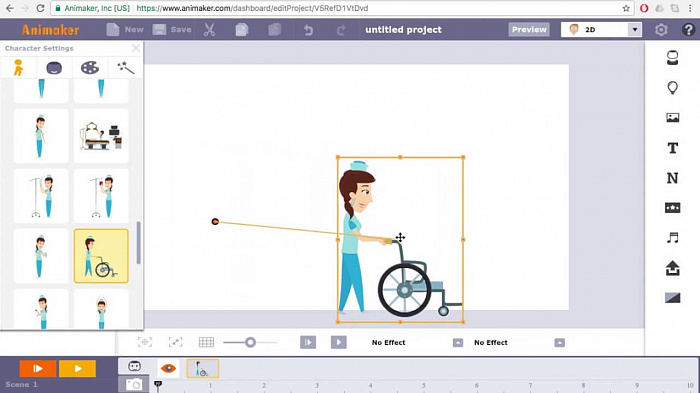Click the yellow play scene button

(x=78, y=368)
